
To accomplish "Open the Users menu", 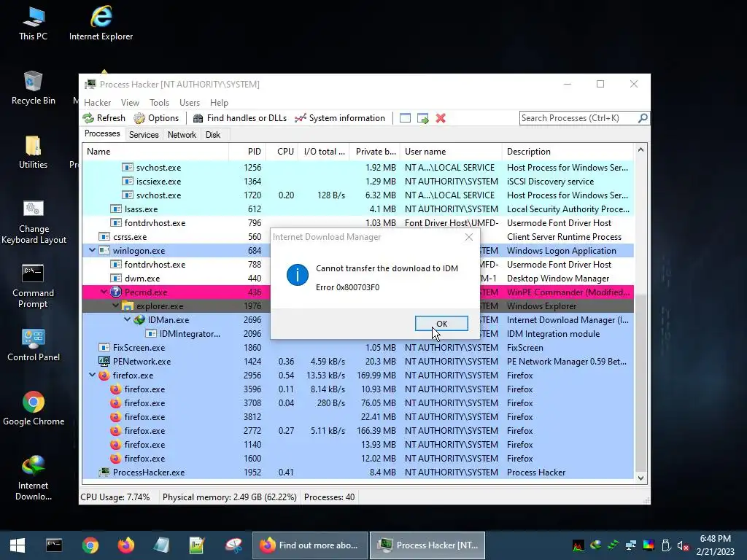I will (190, 103).
